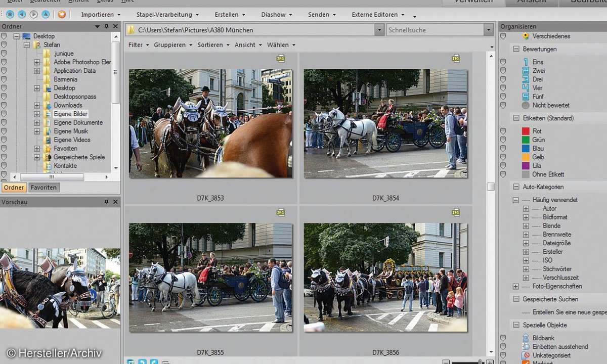Click the Favoriten folder star icon in tree
Screen dimensions: 607x364
click(47, 149)
